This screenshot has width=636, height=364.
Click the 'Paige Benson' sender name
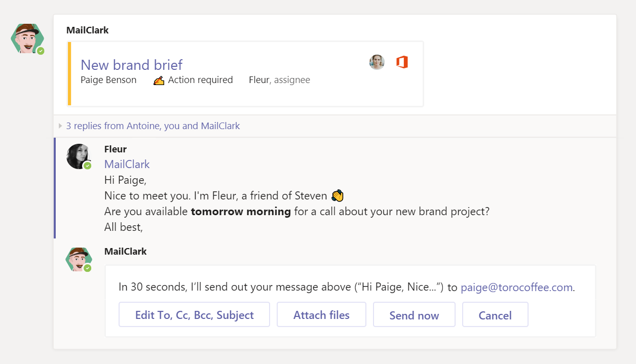click(108, 80)
